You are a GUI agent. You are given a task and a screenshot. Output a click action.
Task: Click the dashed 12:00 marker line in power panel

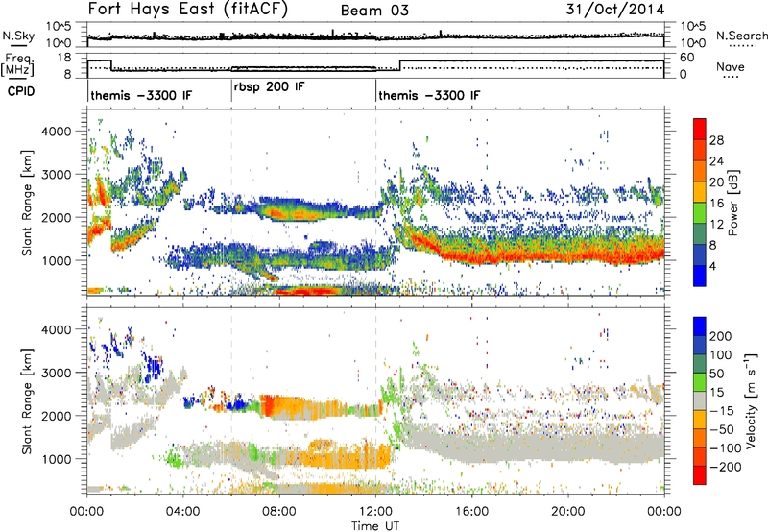pyautogui.click(x=376, y=203)
